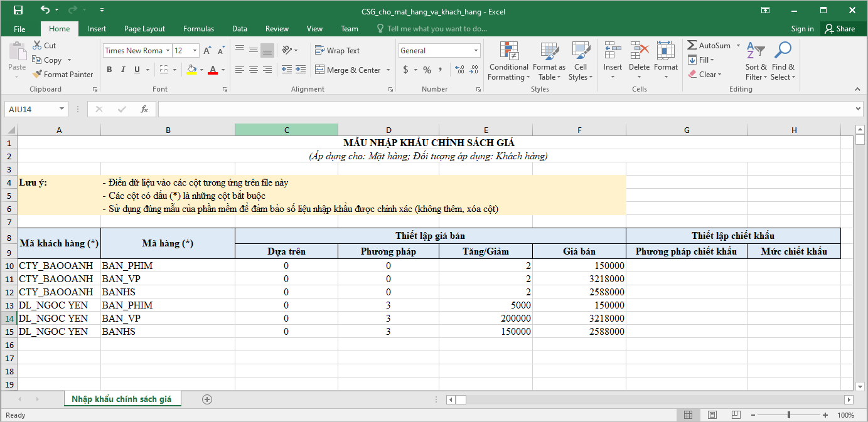Click the Insert Function fx icon
Image resolution: width=868 pixels, height=422 pixels.
144,109
